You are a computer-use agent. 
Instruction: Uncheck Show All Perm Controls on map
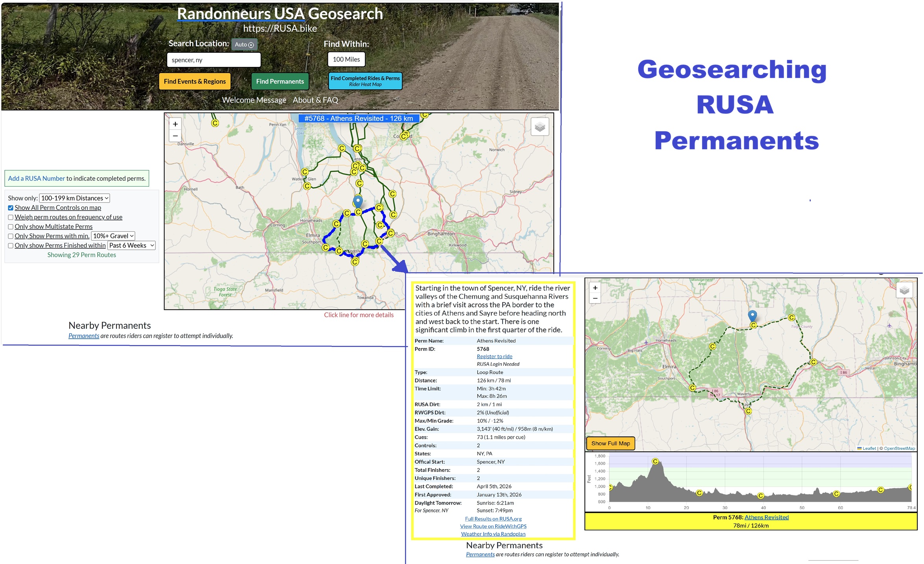[11, 208]
